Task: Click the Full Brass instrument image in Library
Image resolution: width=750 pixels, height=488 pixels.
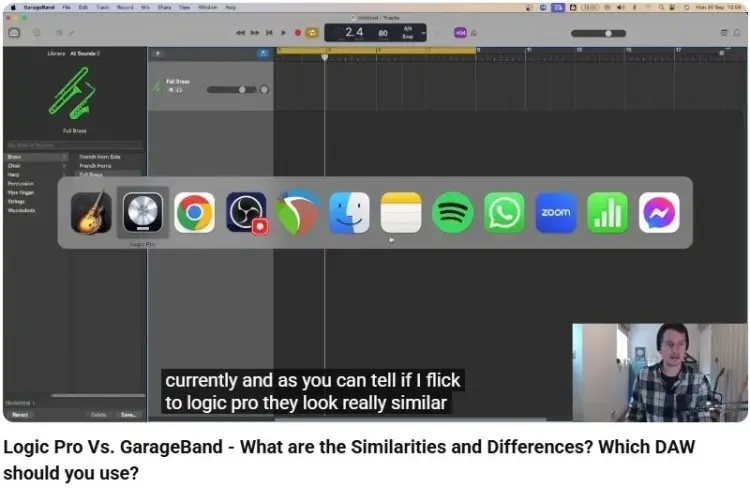Action: (x=73, y=93)
